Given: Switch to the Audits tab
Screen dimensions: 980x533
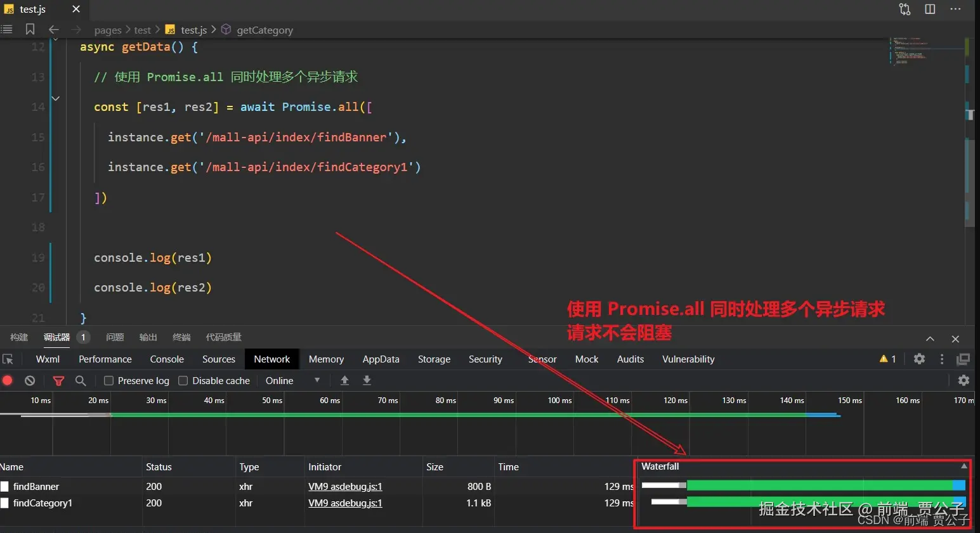Looking at the screenshot, I should point(630,359).
